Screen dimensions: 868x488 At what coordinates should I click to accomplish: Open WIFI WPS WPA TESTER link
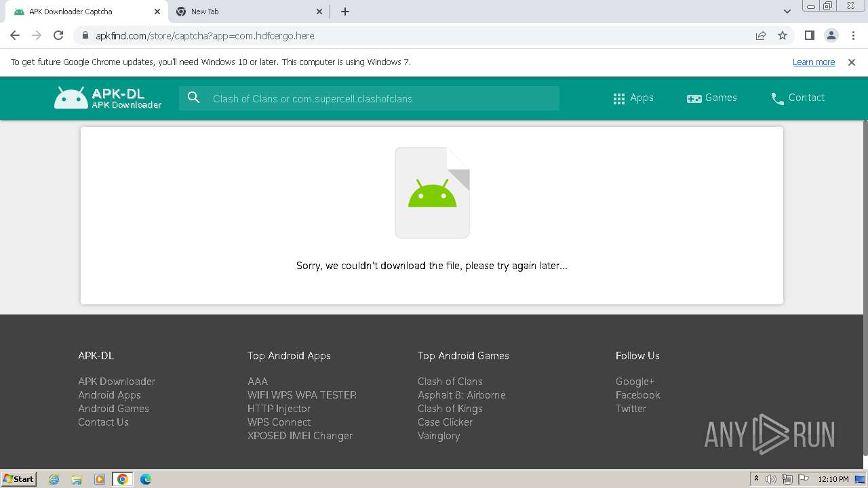pyautogui.click(x=302, y=394)
